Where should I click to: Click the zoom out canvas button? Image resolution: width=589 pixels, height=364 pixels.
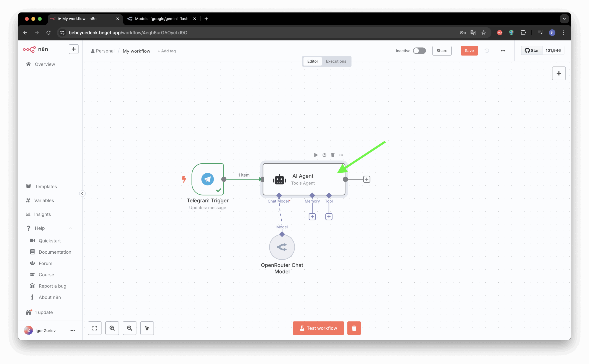130,328
